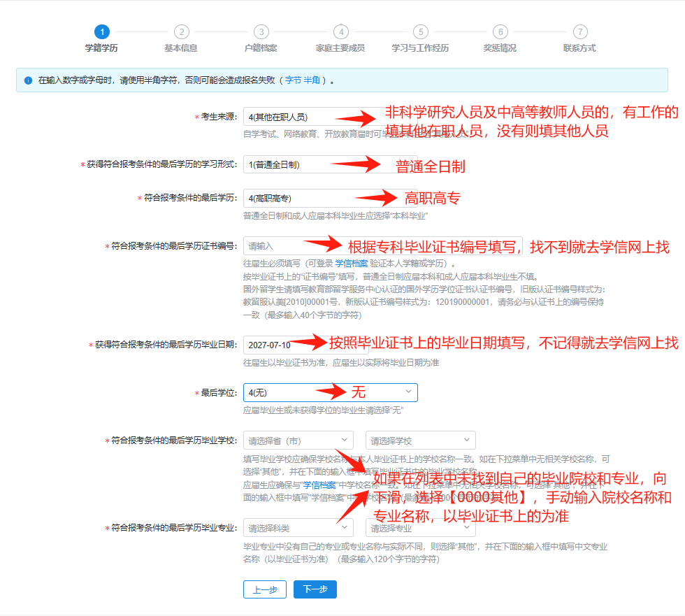Click the 毕业日期 field showing 2027-07-10
Image resolution: width=685 pixels, height=616 pixels.
tap(306, 345)
